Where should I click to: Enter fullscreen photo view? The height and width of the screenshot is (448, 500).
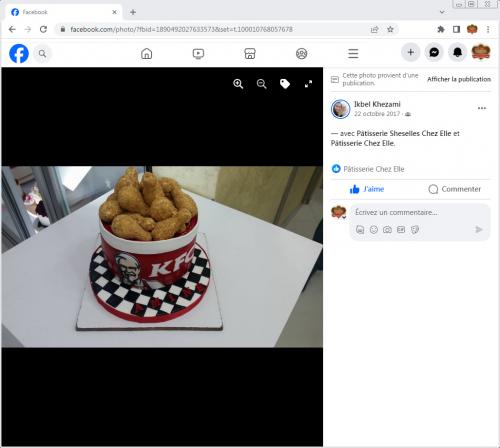click(x=308, y=84)
